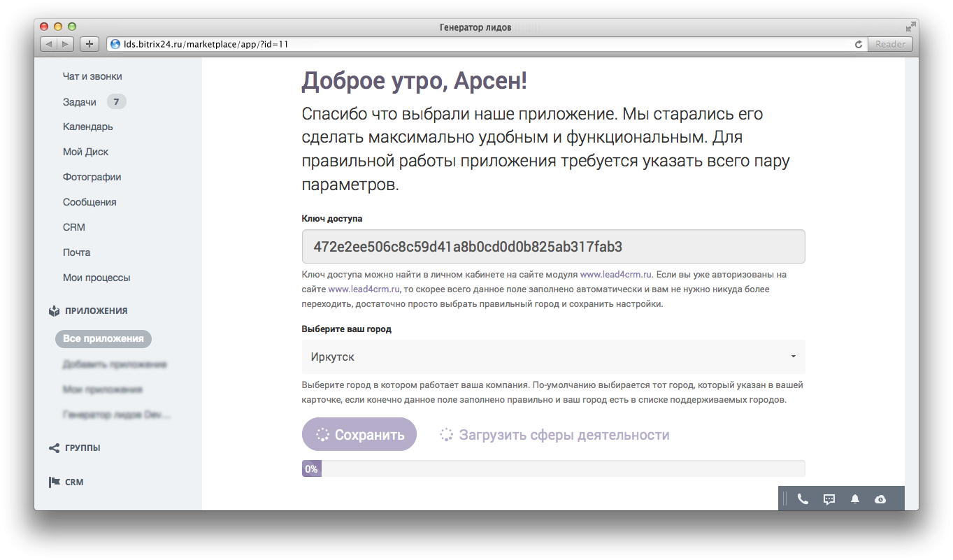The height and width of the screenshot is (560, 953).
Task: Open Bitrix24 cloud icon in bottom toolbar
Action: pyautogui.click(x=880, y=498)
